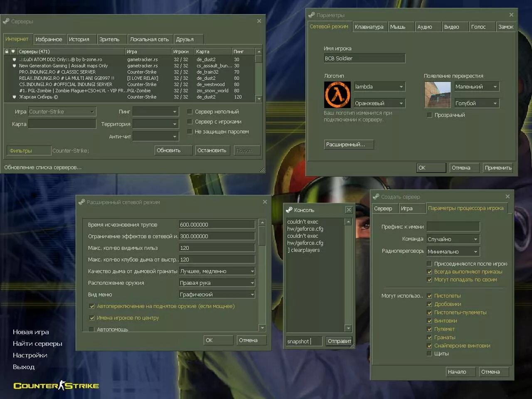Open the lambda logo dropdown
This screenshot has width=532, height=399.
tap(379, 87)
